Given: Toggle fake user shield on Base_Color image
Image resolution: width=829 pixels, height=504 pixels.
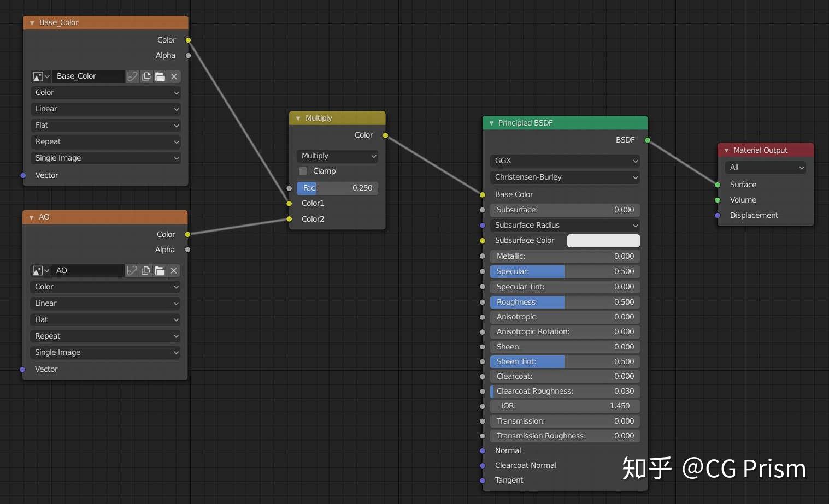Looking at the screenshot, I should pyautogui.click(x=132, y=76).
